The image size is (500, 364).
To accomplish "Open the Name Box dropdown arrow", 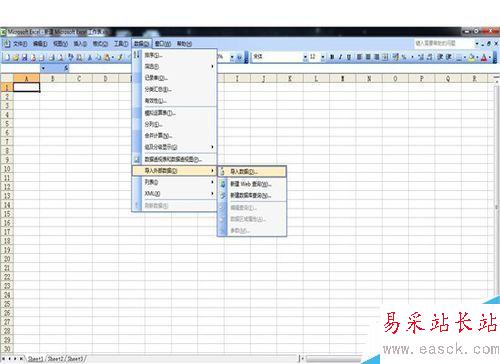I will click(x=43, y=69).
